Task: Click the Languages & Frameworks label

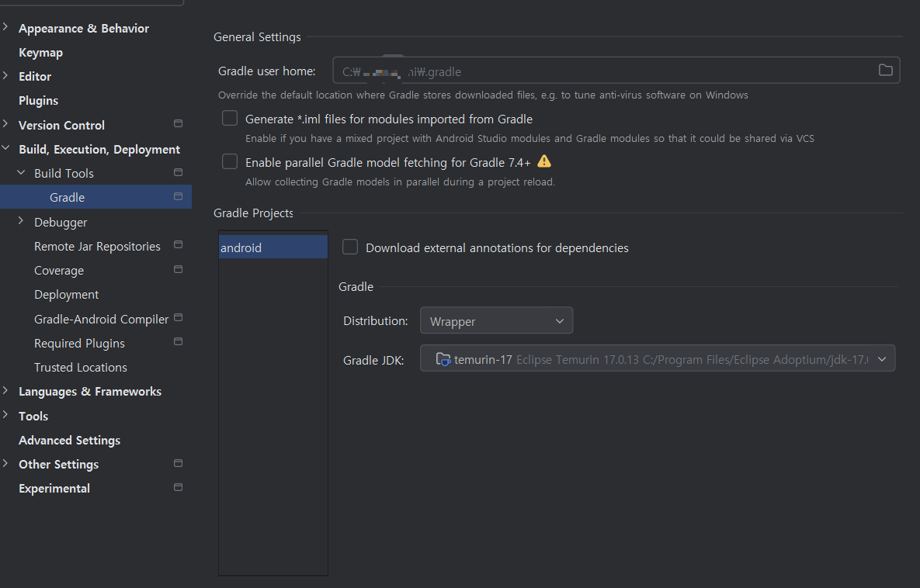Action: pos(90,392)
